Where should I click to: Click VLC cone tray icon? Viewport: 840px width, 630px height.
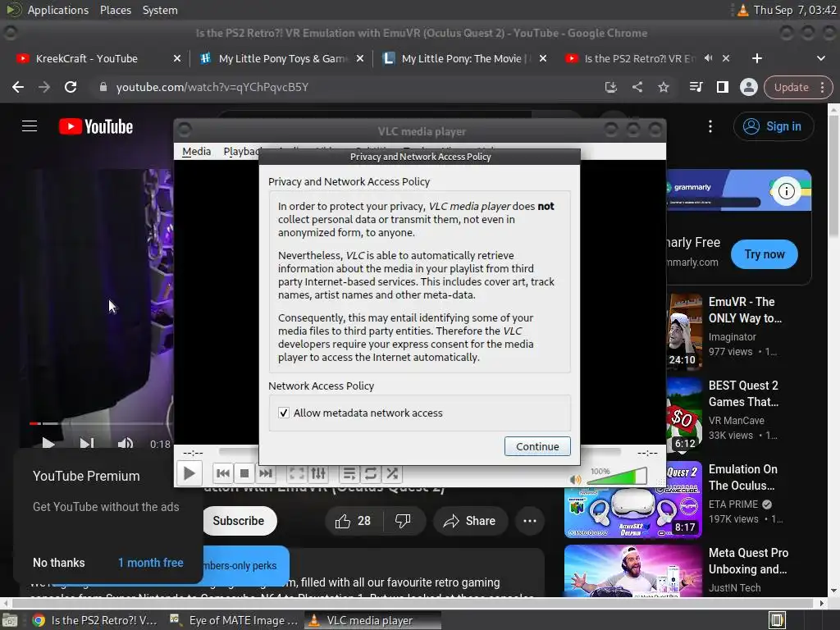point(742,10)
